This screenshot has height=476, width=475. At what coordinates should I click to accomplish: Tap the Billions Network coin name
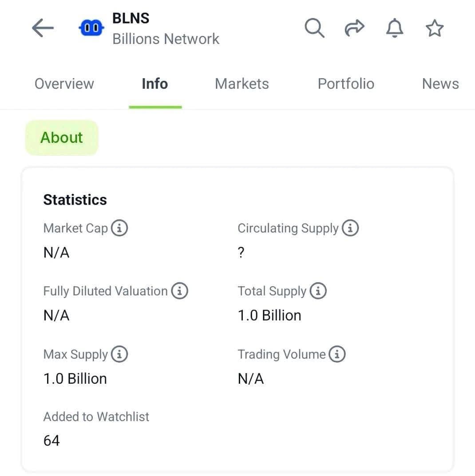click(166, 39)
